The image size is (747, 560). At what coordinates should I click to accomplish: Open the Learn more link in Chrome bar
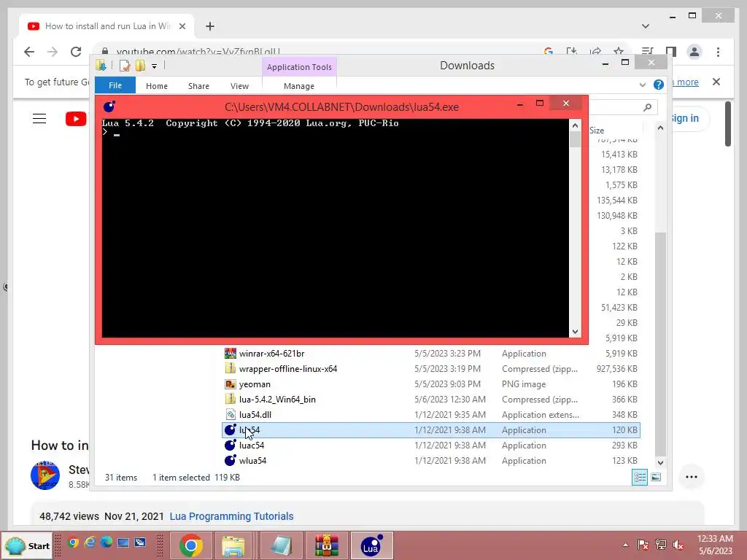(685, 82)
